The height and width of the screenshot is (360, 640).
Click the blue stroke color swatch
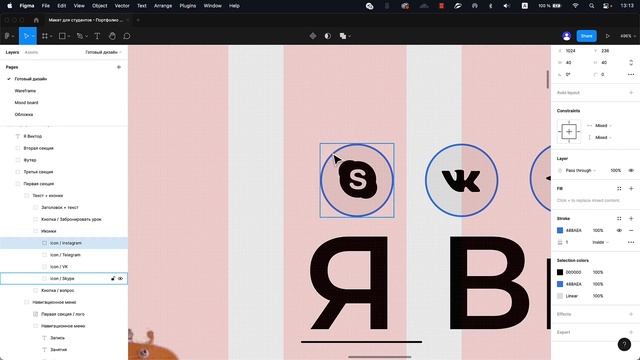pyautogui.click(x=560, y=230)
